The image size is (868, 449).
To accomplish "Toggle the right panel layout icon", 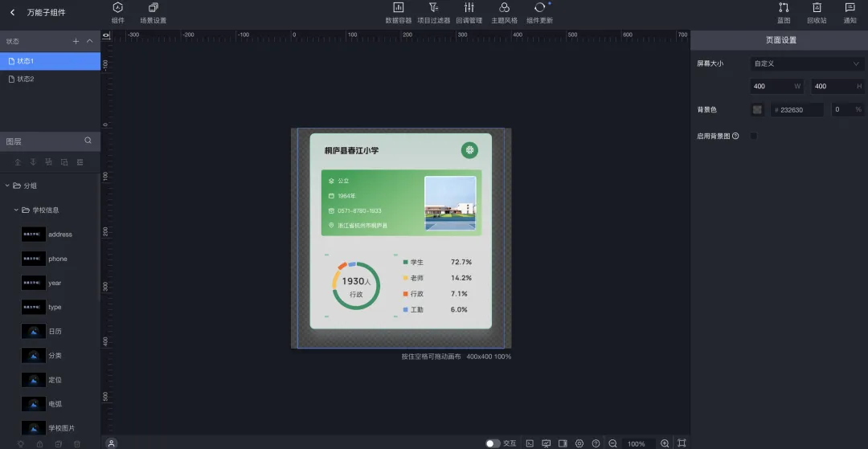I will click(x=563, y=443).
